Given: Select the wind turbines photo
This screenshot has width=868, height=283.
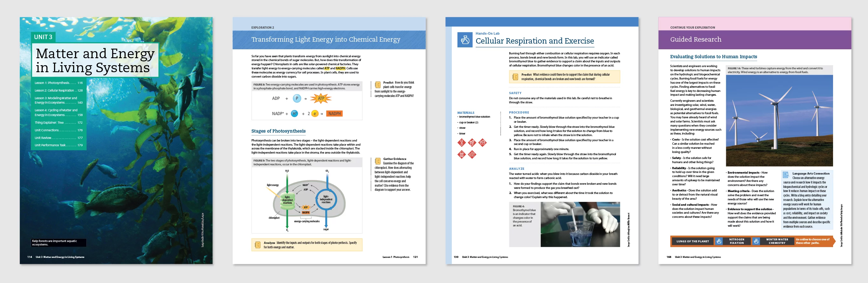Looking at the screenshot, I should (x=779, y=121).
